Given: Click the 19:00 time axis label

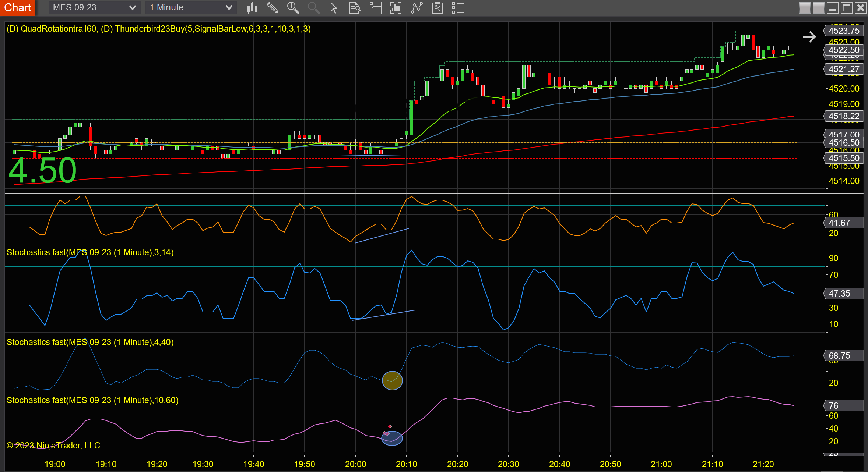Looking at the screenshot, I should (55, 464).
